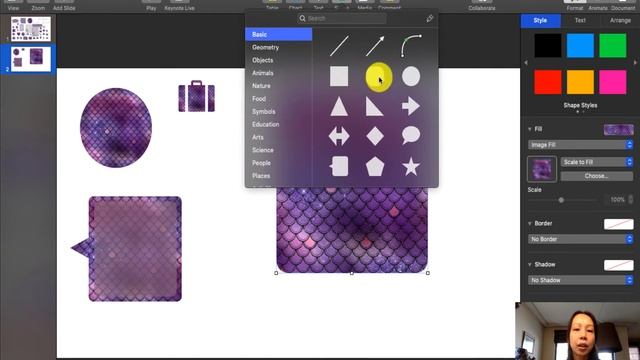Insert the rounded rectangle shape under cursor
The width and height of the screenshot is (640, 360).
tap(378, 77)
